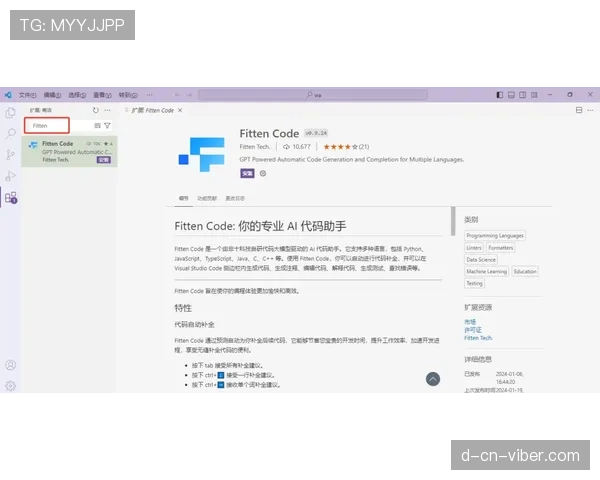Click the Formatters category tag
The width and height of the screenshot is (600, 480).
tap(501, 248)
